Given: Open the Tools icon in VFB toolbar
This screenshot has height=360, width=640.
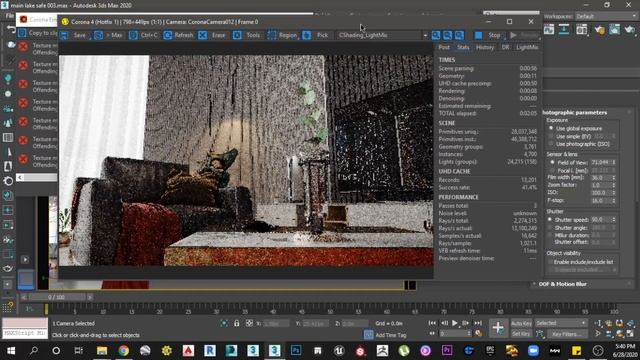Looking at the screenshot, I should (237, 35).
